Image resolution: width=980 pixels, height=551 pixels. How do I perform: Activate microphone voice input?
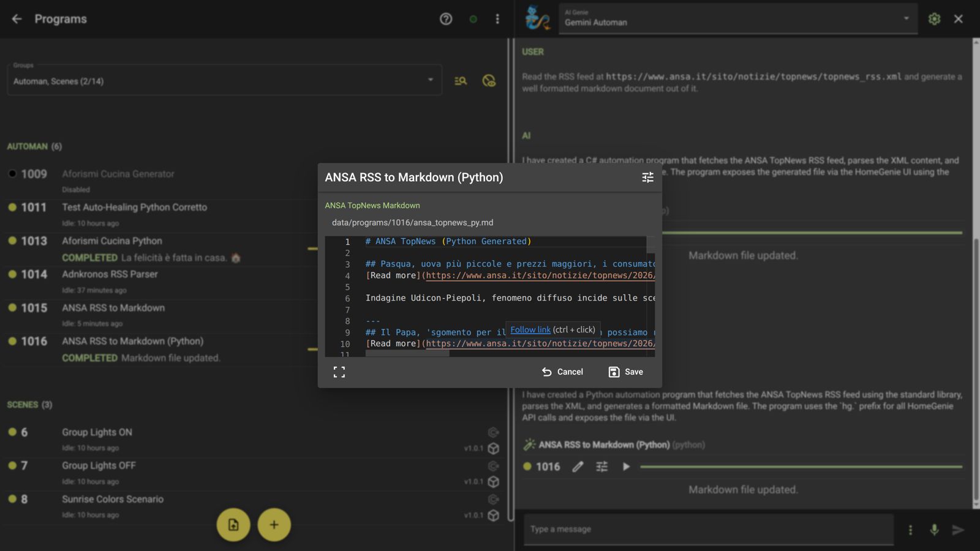click(934, 530)
